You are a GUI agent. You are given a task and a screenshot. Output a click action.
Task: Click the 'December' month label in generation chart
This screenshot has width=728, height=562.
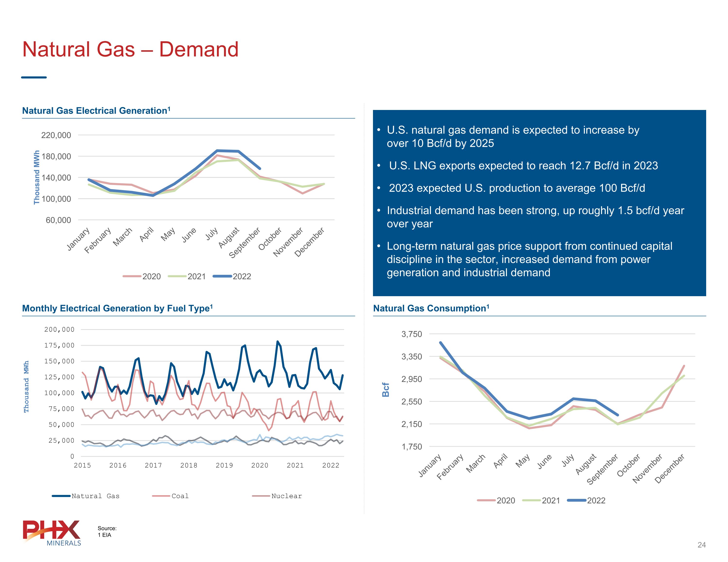[309, 242]
